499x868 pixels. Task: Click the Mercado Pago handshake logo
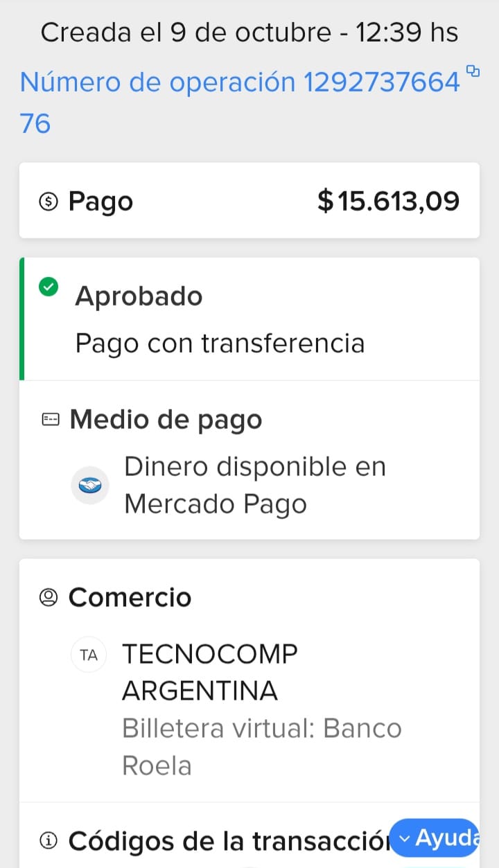tap(90, 486)
